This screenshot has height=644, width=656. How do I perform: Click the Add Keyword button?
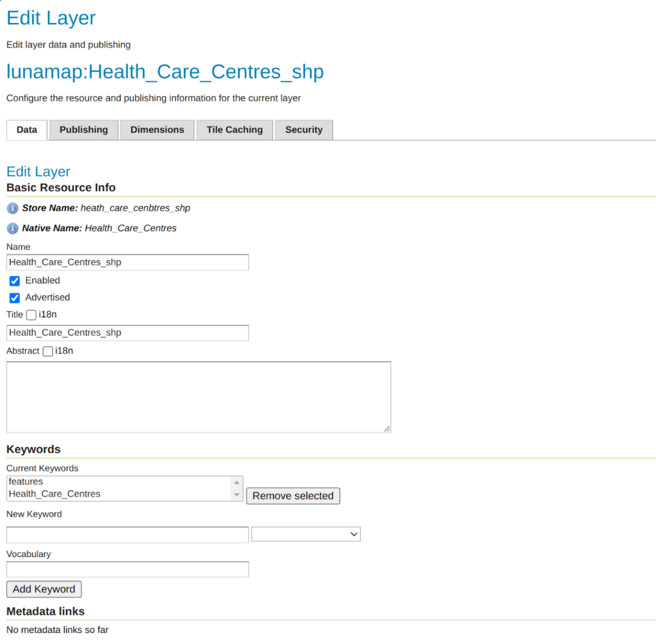click(44, 589)
